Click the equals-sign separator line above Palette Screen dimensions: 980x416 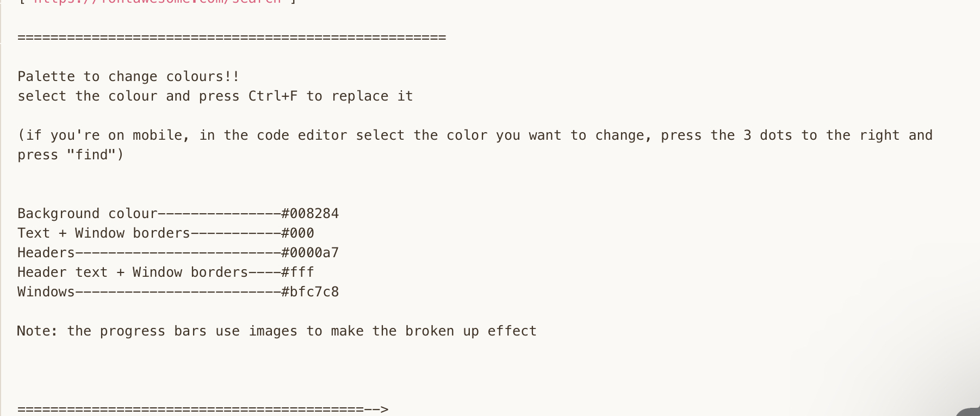click(x=232, y=38)
